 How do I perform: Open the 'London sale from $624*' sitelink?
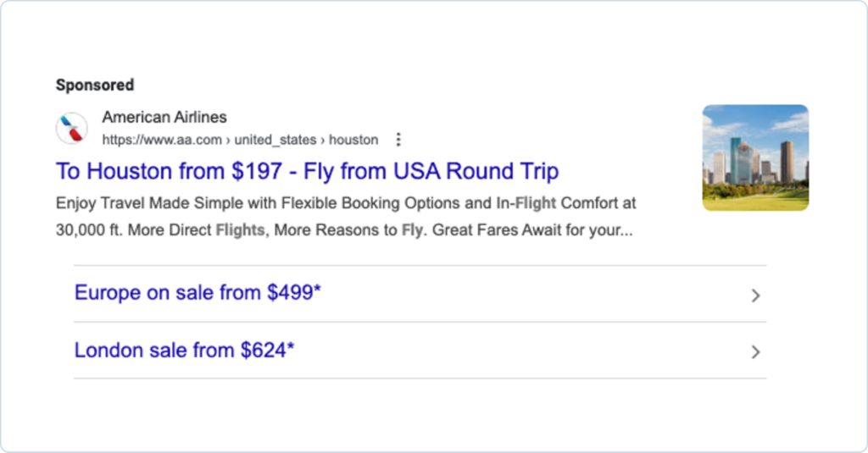184,351
